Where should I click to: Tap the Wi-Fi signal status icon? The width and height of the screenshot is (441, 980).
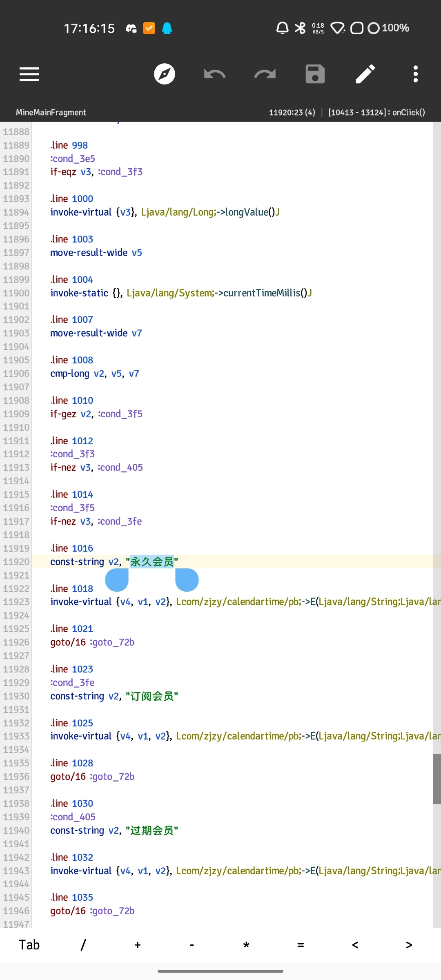click(338, 28)
